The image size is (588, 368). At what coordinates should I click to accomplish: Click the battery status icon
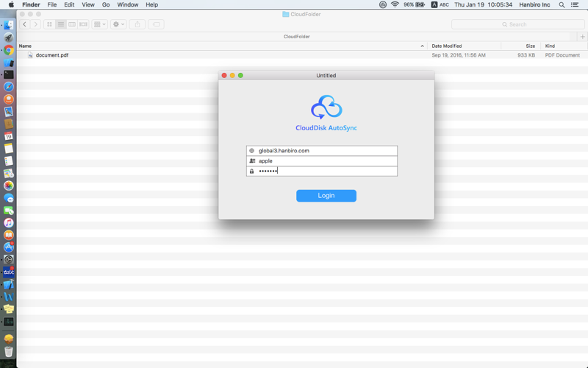pos(420,4)
